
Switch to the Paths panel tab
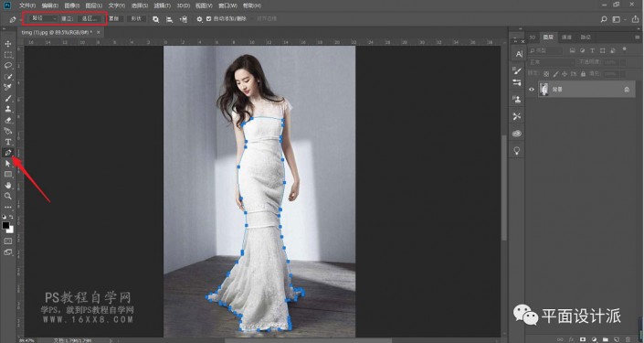(586, 37)
